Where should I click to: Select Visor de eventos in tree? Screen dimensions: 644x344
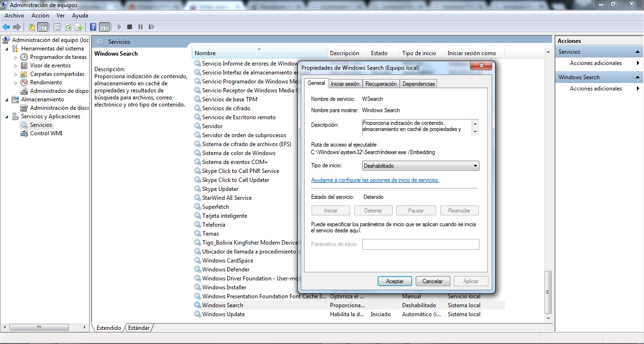pos(50,66)
